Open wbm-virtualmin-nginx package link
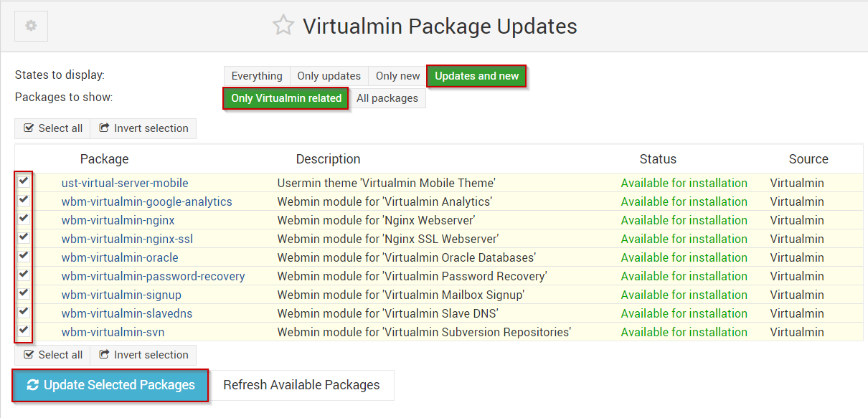Image resolution: width=868 pixels, height=418 pixels. coord(118,220)
